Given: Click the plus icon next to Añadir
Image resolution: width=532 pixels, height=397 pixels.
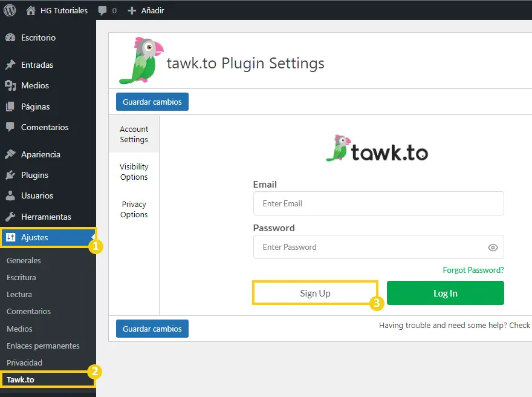Looking at the screenshot, I should (132, 11).
